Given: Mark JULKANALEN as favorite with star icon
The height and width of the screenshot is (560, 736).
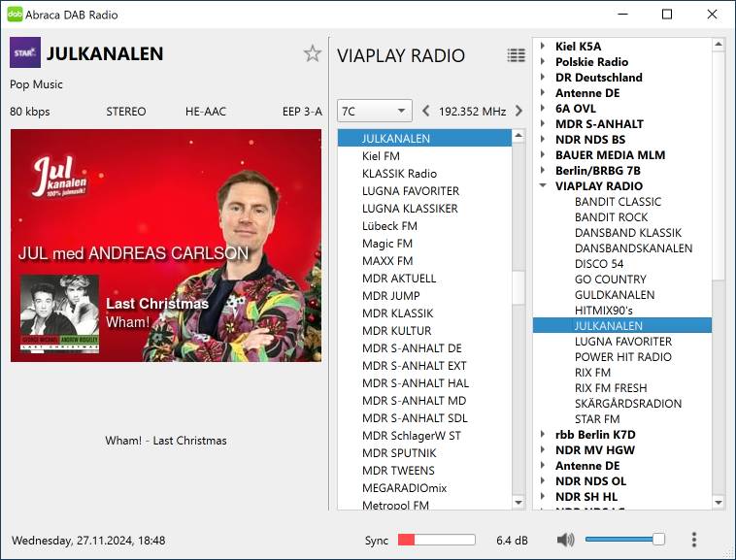Looking at the screenshot, I should [x=312, y=53].
